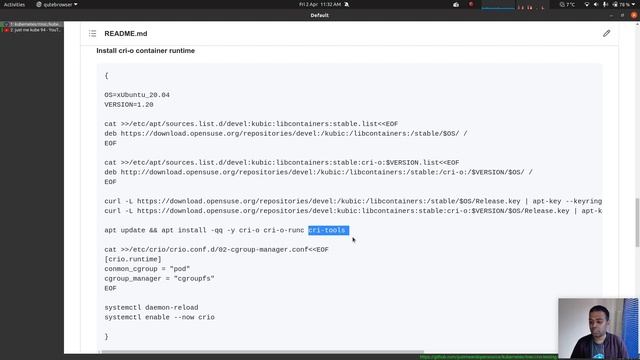Click the page vertical scrollbar thumb

(x=637, y=222)
